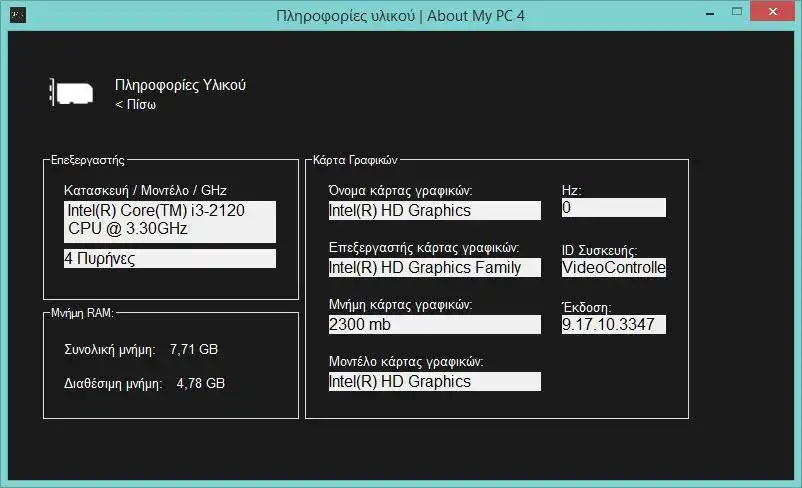Screen dimensions: 802x488
Task: Click the 'Συνολική μνήμη:' label
Action: tap(109, 350)
